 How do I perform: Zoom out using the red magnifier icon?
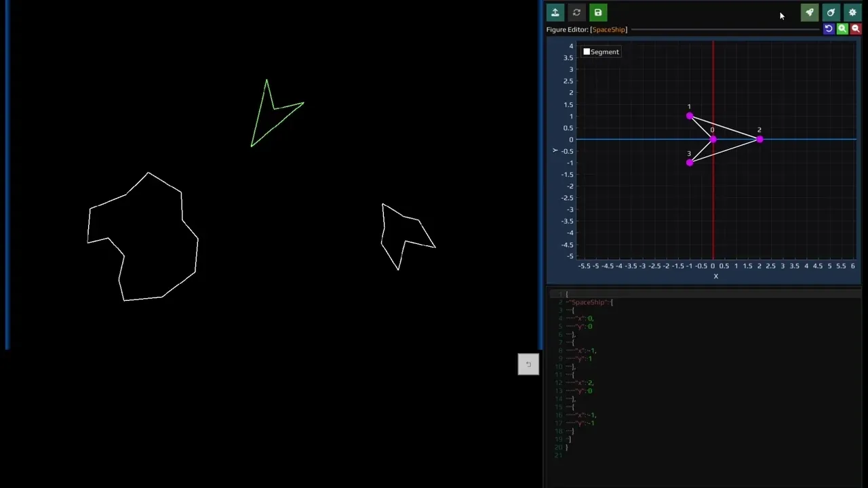tap(856, 28)
